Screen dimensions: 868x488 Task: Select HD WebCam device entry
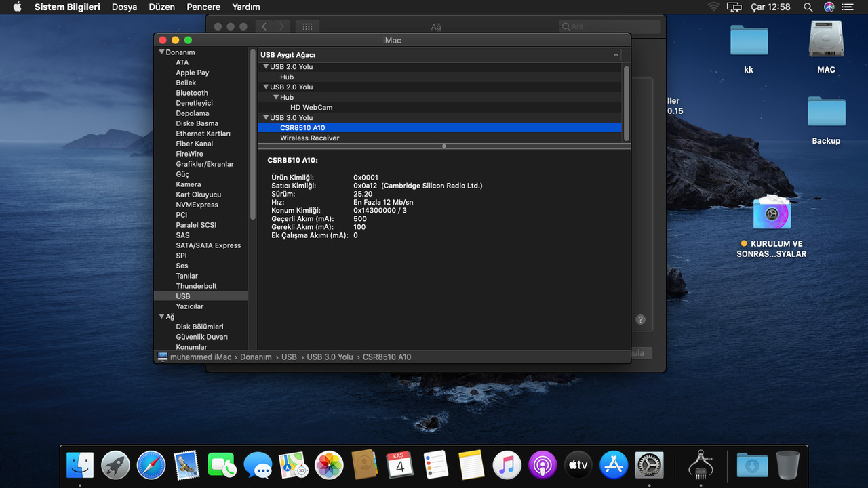311,108
